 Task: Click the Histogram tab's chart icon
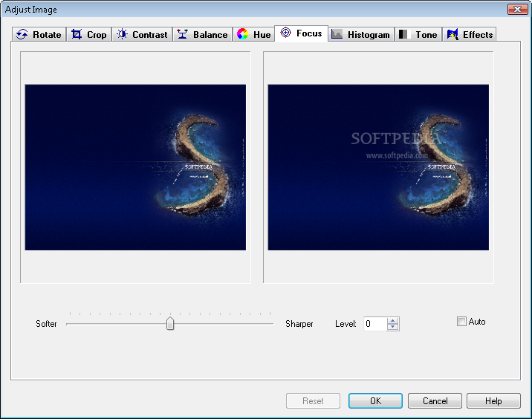(x=337, y=34)
